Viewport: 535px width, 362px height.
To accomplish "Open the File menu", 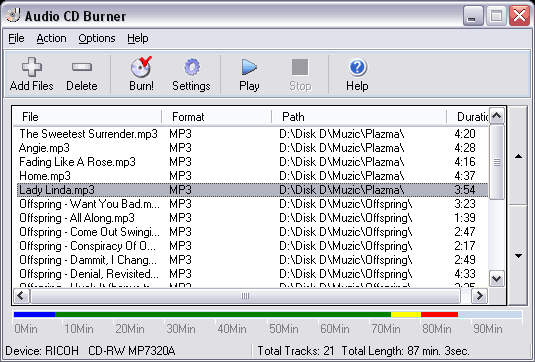I will tap(16, 38).
